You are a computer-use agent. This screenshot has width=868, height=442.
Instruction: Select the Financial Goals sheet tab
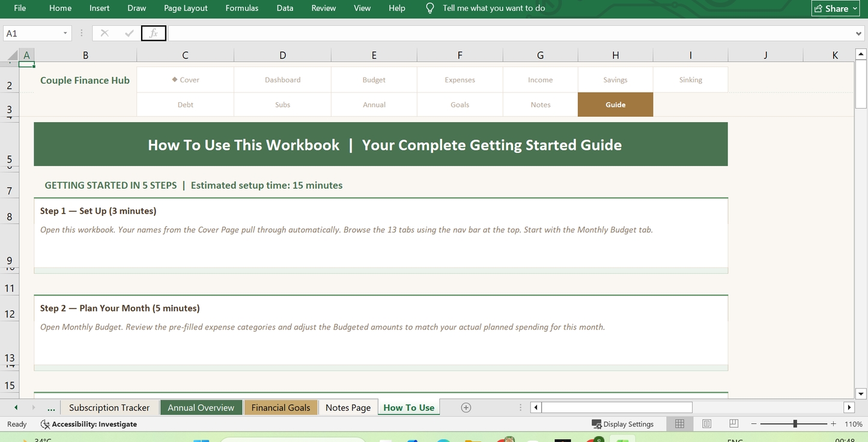tap(281, 407)
